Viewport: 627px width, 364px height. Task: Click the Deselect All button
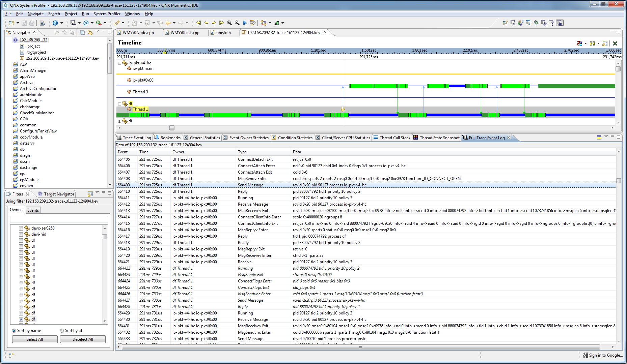[83, 339]
